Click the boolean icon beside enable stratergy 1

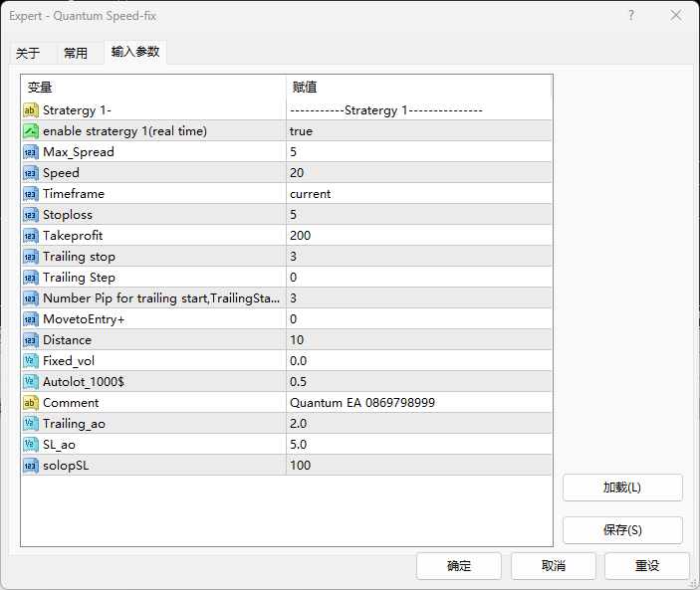(30, 131)
